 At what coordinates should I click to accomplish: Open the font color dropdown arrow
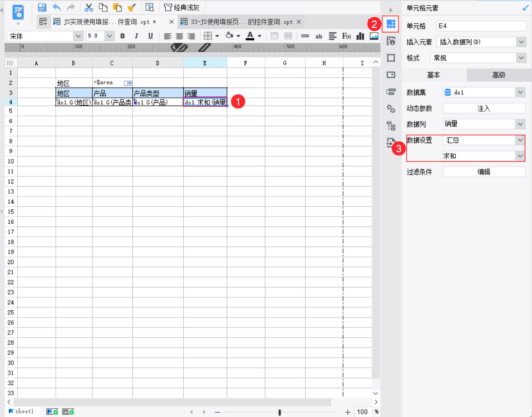[x=260, y=36]
